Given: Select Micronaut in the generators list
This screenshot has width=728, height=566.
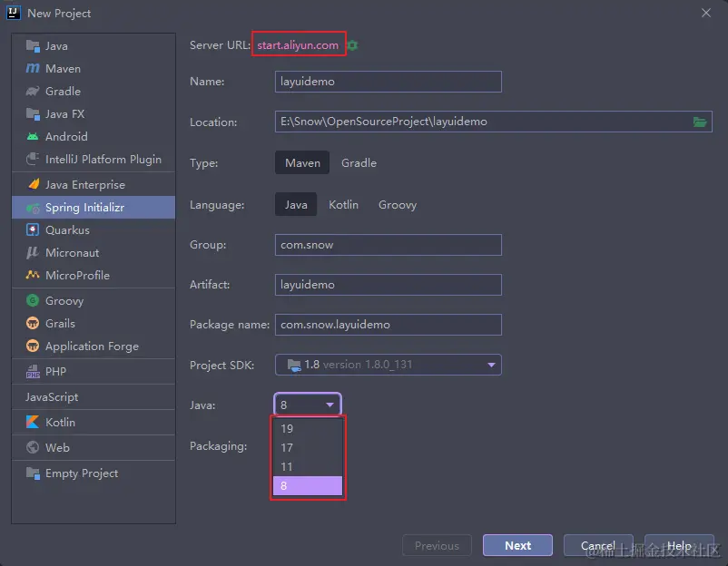Looking at the screenshot, I should click(93, 252).
